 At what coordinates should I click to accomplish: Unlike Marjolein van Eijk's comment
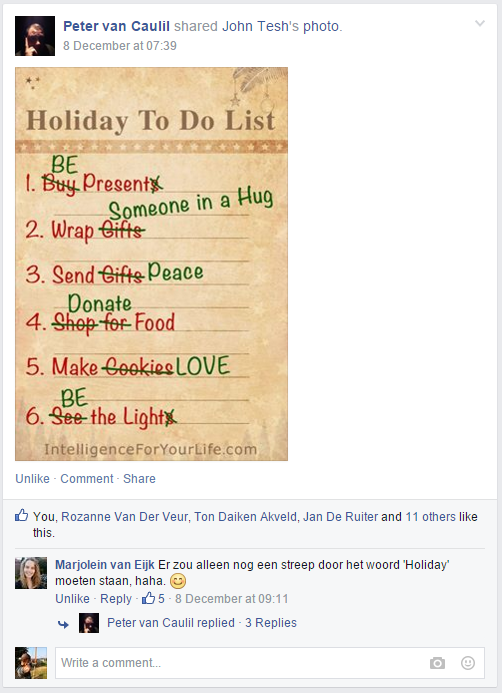(72, 598)
